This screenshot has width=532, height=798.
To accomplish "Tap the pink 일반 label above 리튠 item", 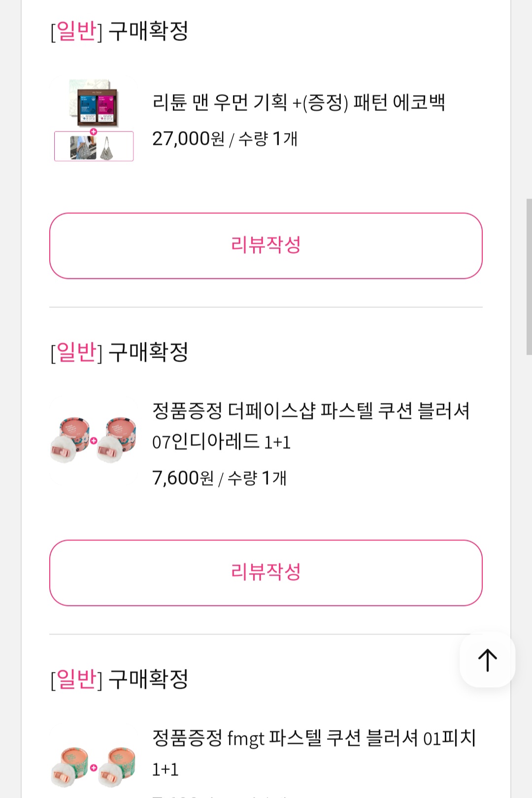I will (76, 31).
